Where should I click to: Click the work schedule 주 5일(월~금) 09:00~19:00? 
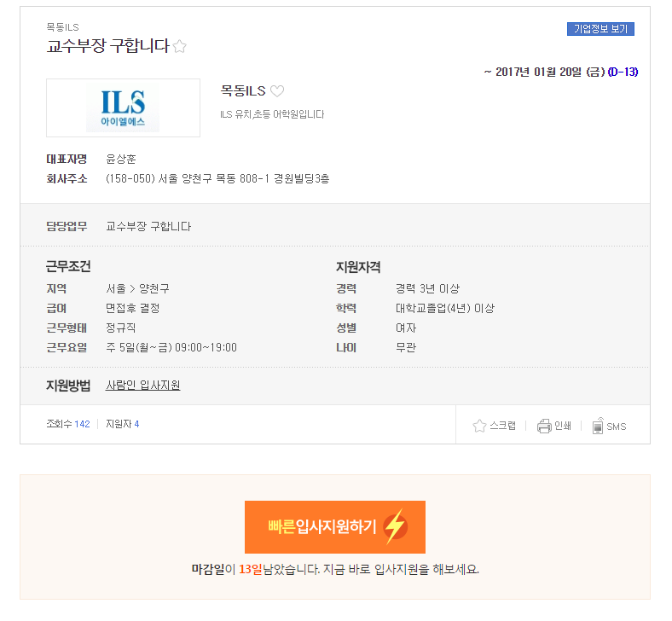pyautogui.click(x=171, y=347)
